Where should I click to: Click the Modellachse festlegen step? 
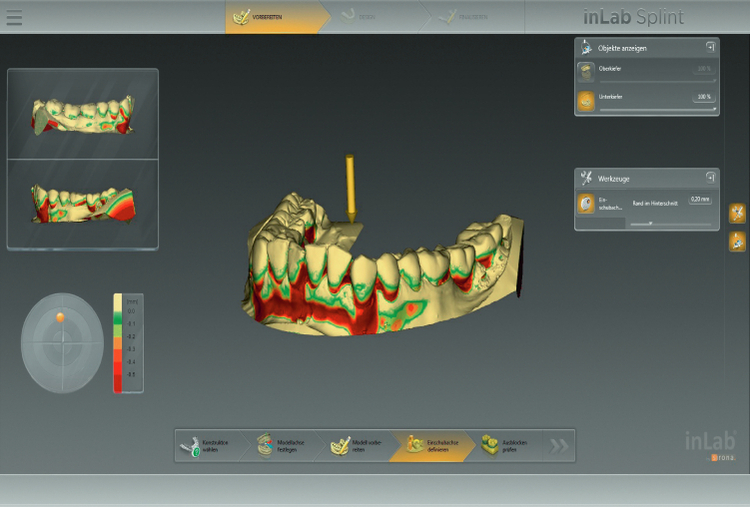click(265, 445)
